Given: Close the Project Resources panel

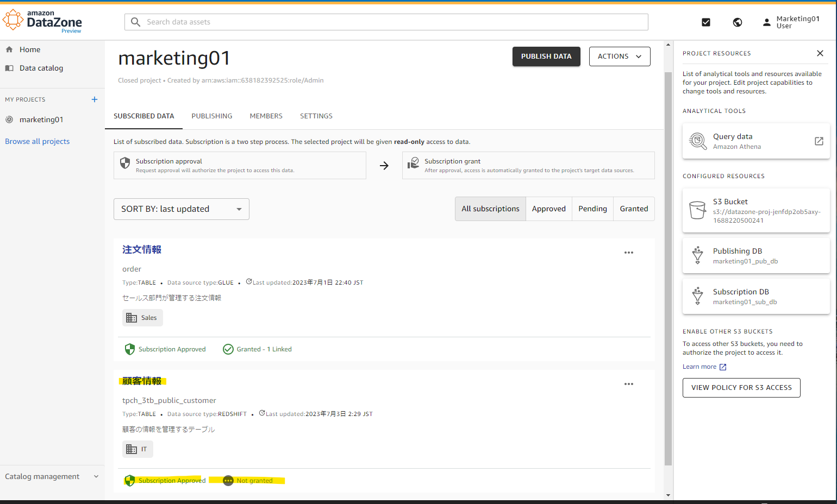Looking at the screenshot, I should point(820,53).
